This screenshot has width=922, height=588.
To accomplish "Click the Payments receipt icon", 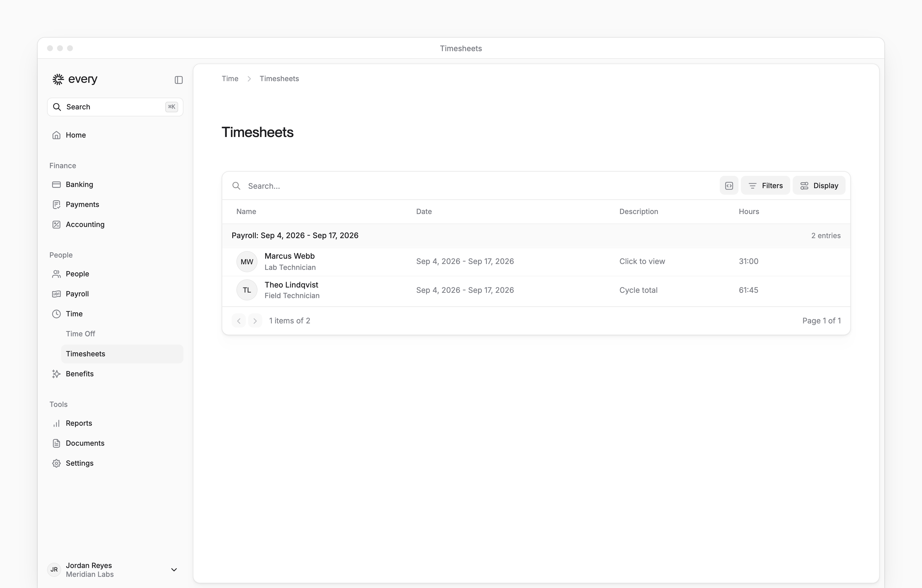I will [x=56, y=204].
